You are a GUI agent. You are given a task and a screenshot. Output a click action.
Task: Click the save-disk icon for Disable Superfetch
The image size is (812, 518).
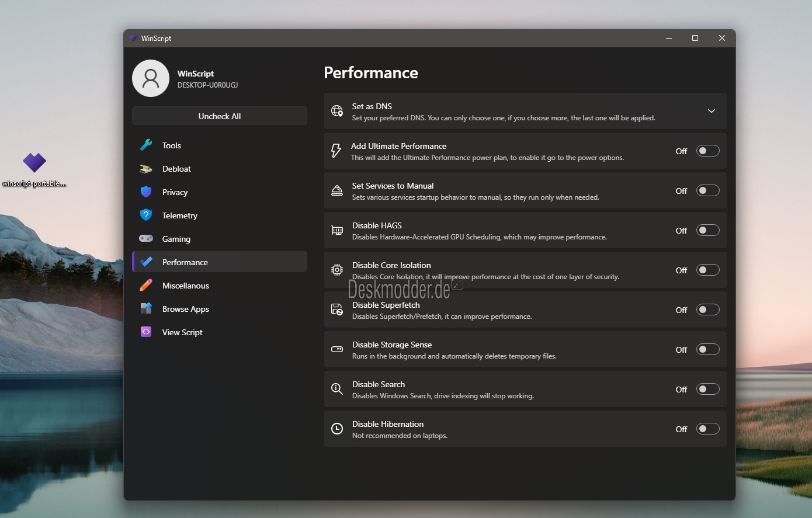click(337, 310)
